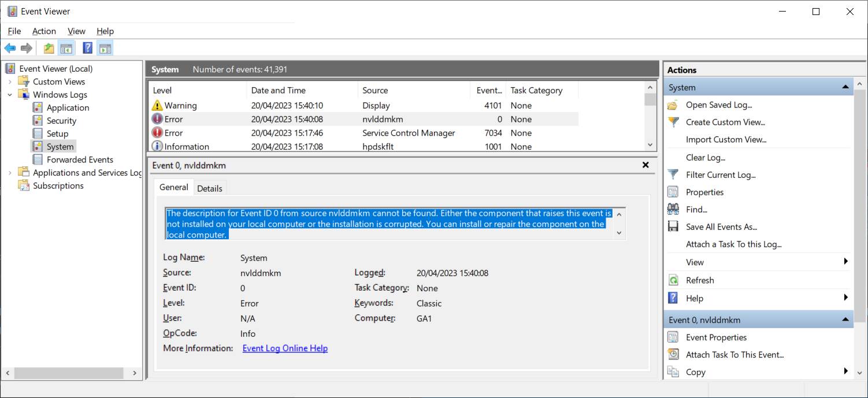The height and width of the screenshot is (398, 868).
Task: Click the Find binoculars icon
Action: pyautogui.click(x=674, y=209)
